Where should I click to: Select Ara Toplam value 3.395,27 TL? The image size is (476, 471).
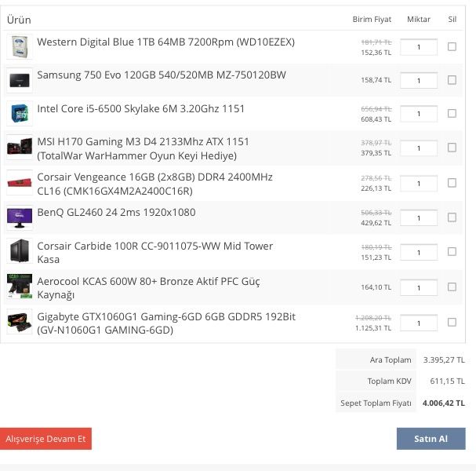[444, 360]
